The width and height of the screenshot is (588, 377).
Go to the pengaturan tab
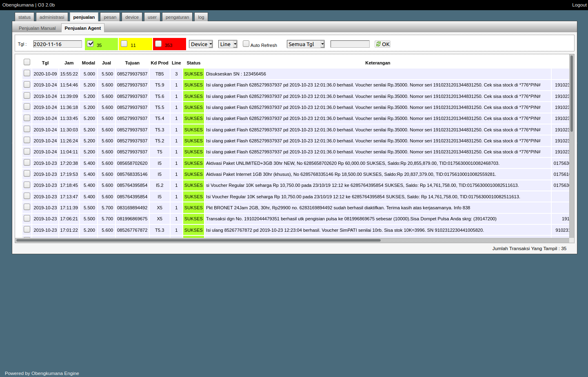pyautogui.click(x=177, y=17)
